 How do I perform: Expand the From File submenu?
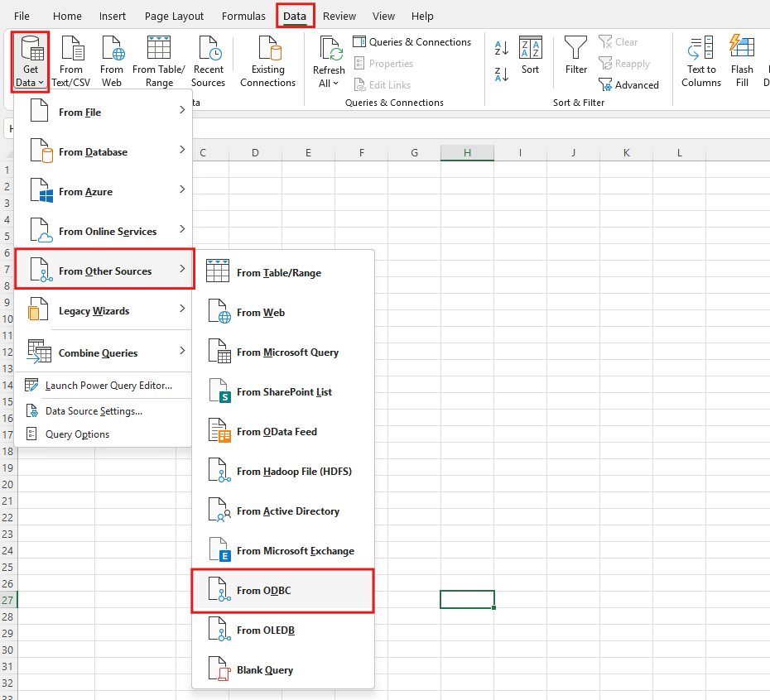[103, 112]
